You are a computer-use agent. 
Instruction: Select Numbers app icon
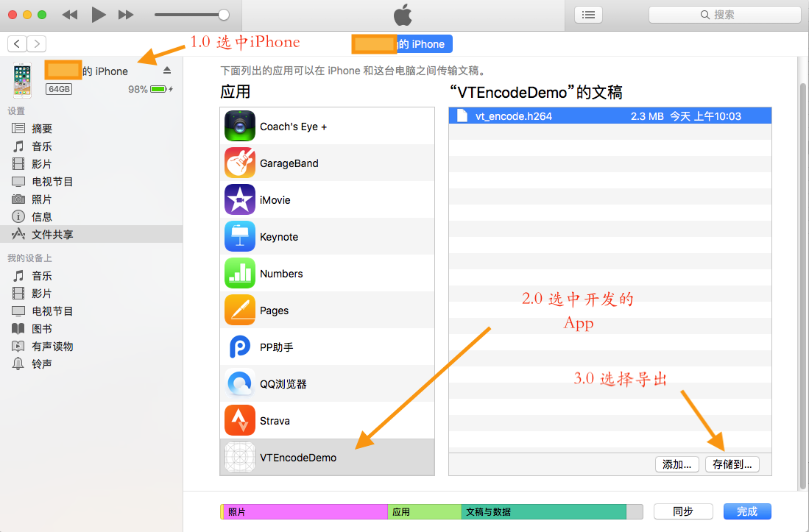[x=240, y=273]
